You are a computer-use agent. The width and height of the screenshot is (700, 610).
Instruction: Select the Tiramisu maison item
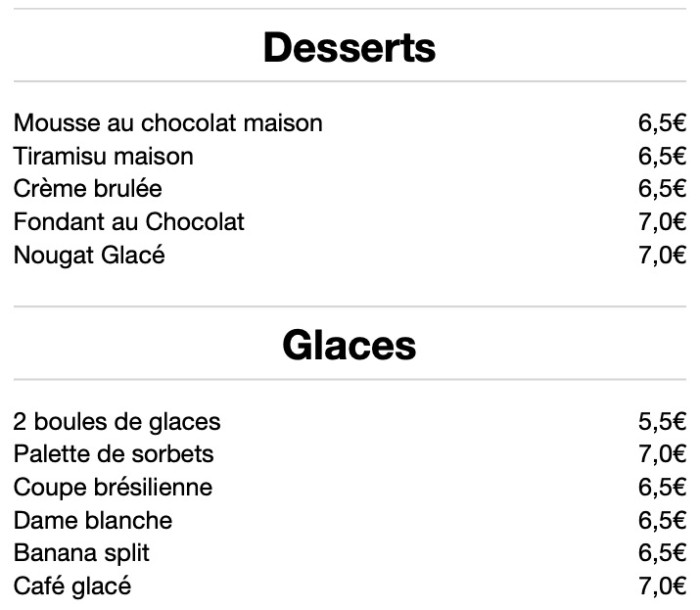coord(103,156)
